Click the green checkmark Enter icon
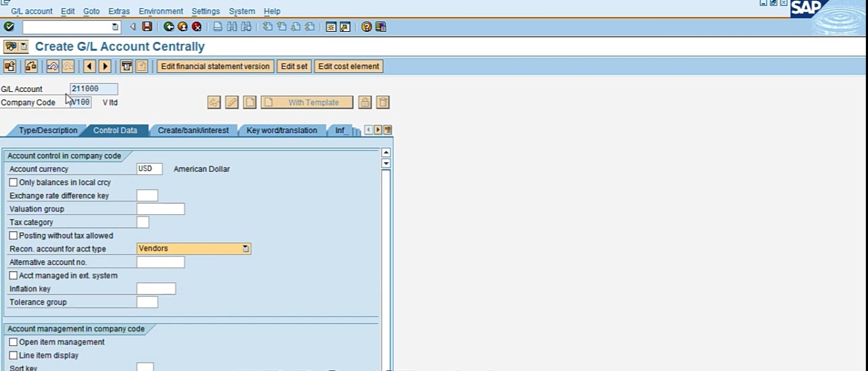 tap(9, 27)
